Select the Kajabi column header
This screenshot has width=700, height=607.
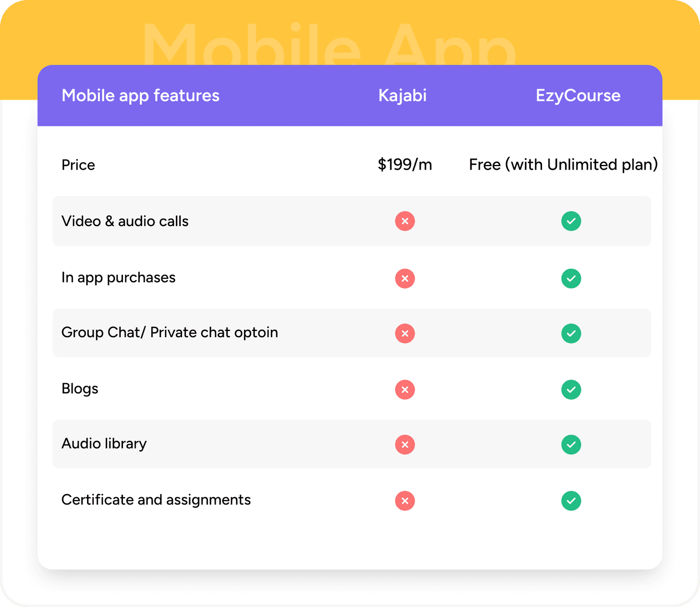pyautogui.click(x=402, y=96)
